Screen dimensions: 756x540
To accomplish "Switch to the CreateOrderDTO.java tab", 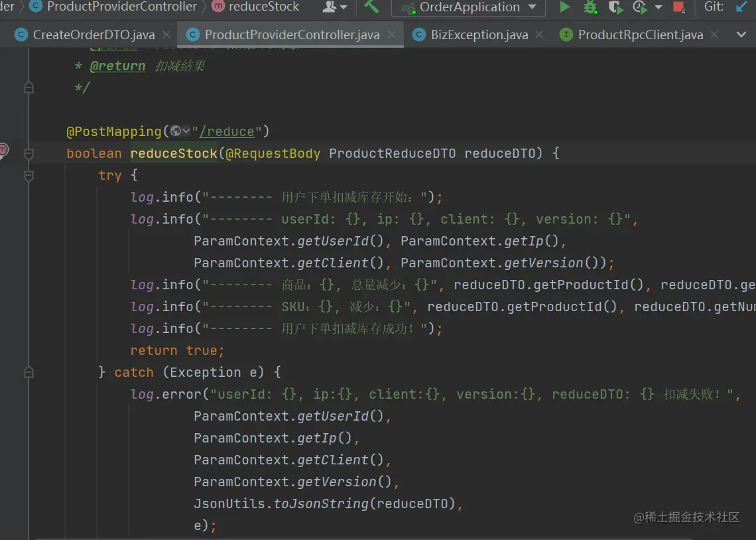I will (x=94, y=34).
